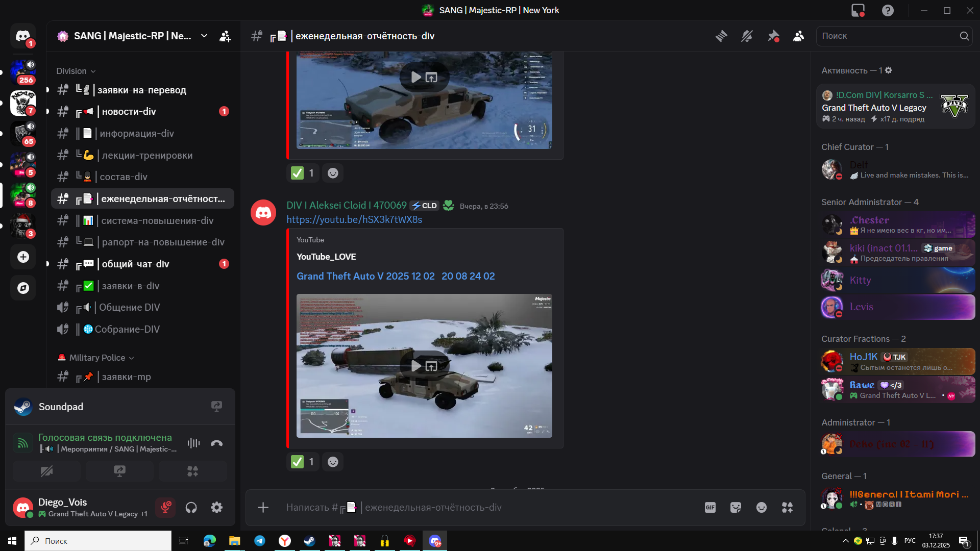Disconnect from voice call
The image size is (980, 551).
[x=216, y=443]
